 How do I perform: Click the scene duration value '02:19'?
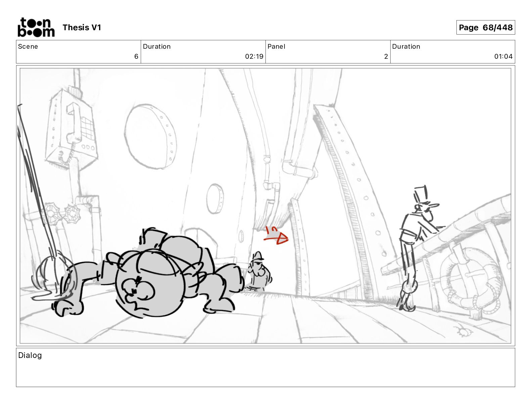(254, 56)
